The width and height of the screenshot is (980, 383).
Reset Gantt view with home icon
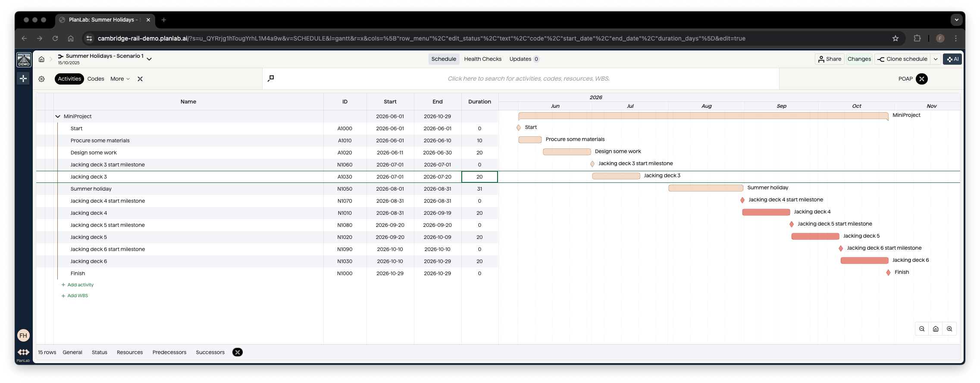936,329
